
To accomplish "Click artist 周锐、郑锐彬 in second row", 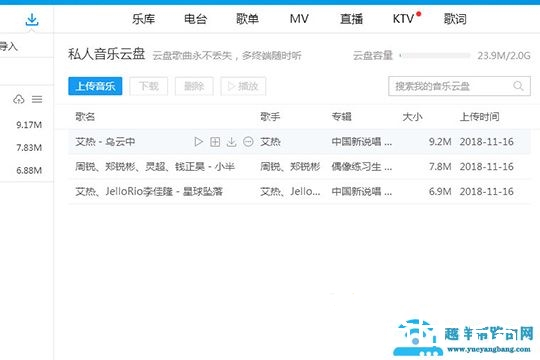I will (290, 166).
